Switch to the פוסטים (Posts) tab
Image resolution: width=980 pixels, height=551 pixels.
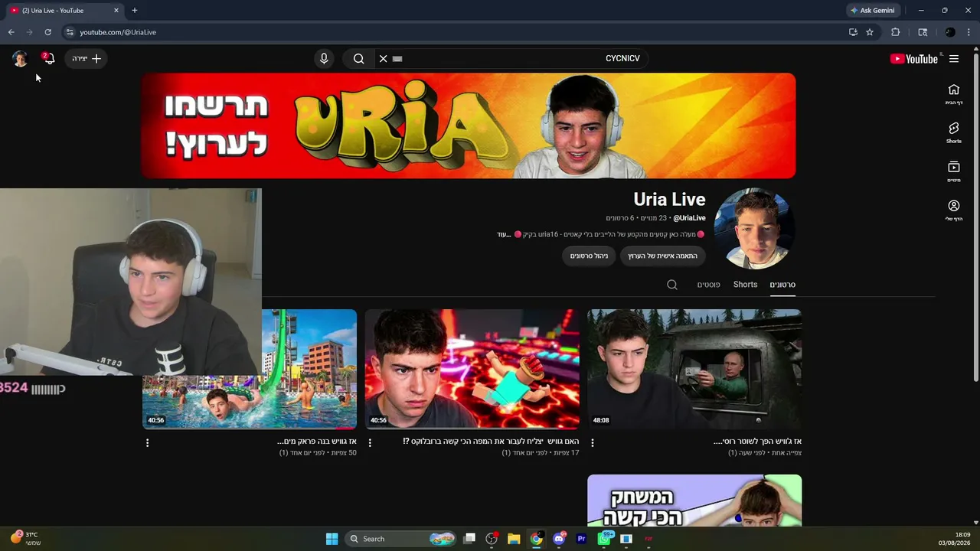[708, 285]
